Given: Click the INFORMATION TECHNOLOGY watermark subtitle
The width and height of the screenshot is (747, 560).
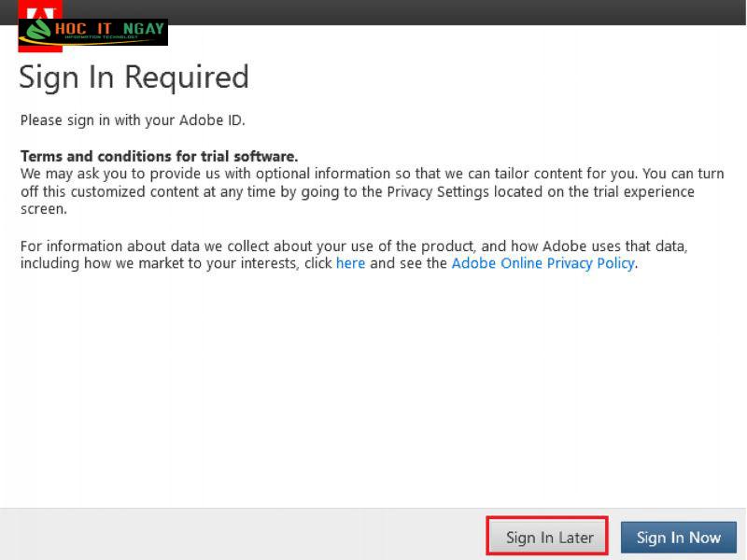Looking at the screenshot, I should click(102, 37).
